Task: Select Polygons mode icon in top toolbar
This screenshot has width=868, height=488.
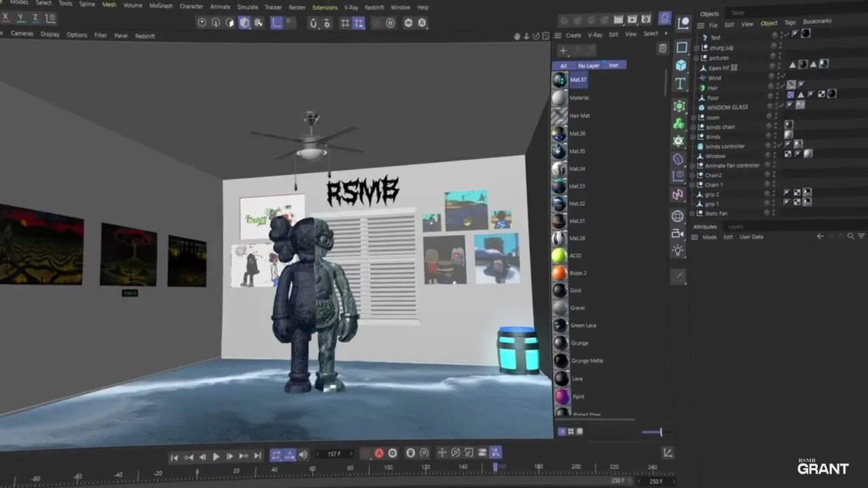Action: tap(230, 22)
